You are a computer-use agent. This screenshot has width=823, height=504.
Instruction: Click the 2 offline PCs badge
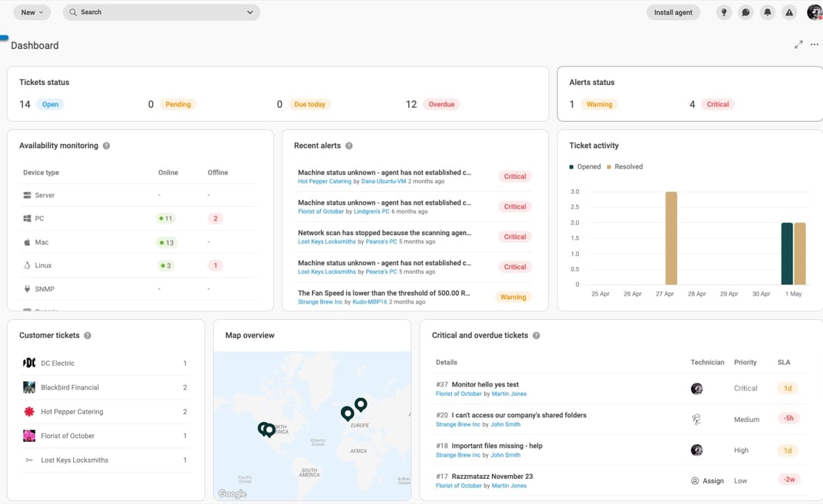(x=215, y=219)
